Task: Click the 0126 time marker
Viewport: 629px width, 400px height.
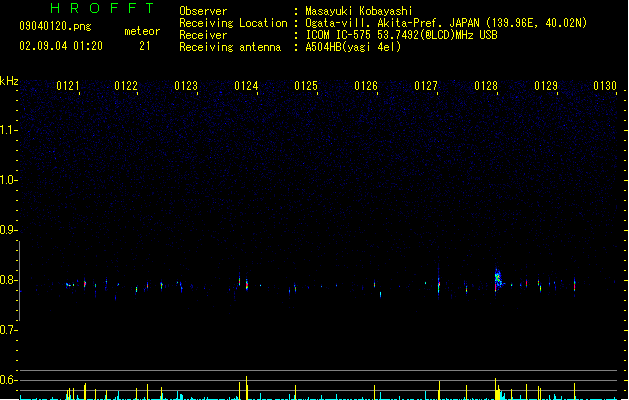Action: pos(366,86)
